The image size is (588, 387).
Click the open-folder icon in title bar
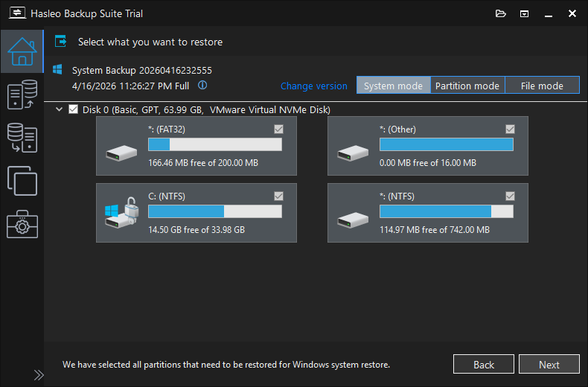pyautogui.click(x=501, y=14)
